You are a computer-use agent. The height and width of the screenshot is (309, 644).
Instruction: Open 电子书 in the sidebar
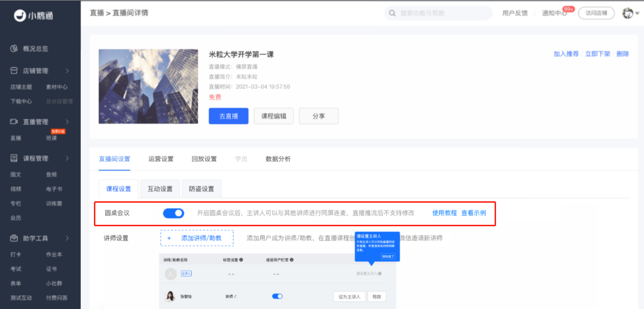coord(54,189)
